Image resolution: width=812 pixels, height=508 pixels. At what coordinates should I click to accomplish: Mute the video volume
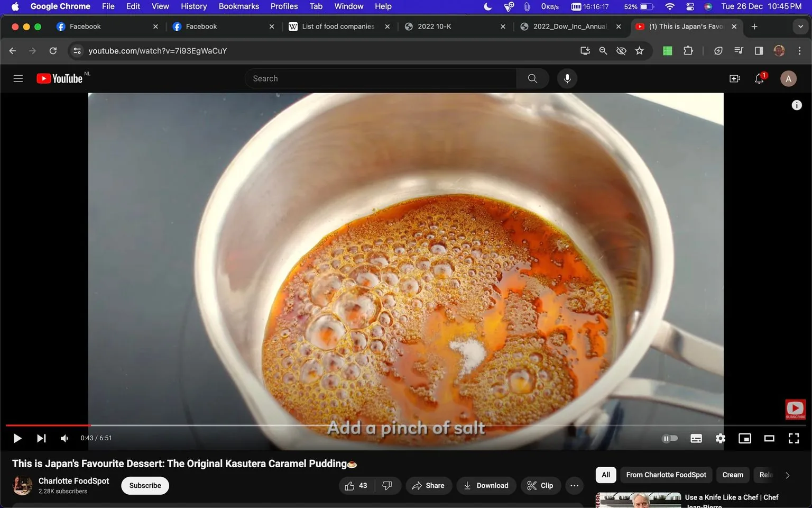point(64,438)
